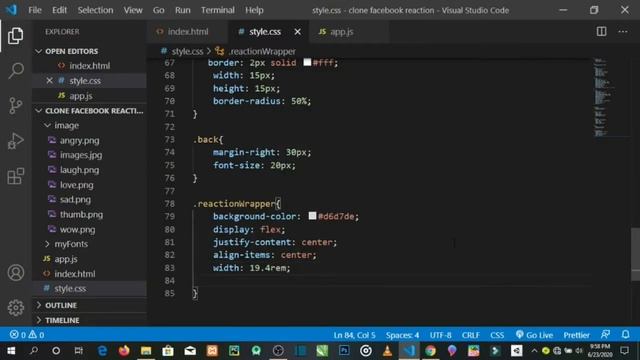Click Spaces: 4 indentation setting
The width and height of the screenshot is (640, 360).
[x=402, y=335]
